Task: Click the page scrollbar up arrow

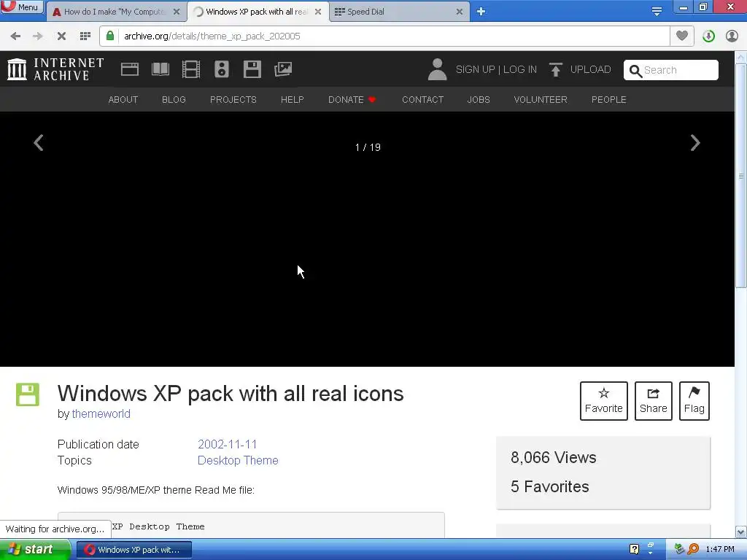Action: [741, 57]
